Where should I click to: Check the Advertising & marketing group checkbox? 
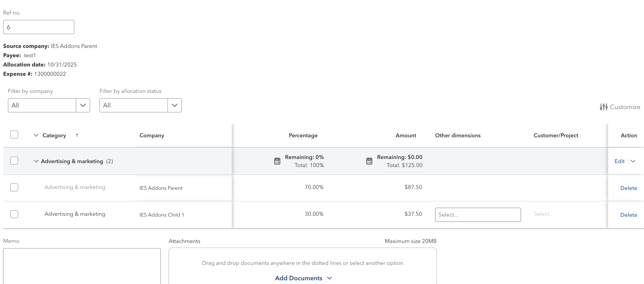pyautogui.click(x=14, y=161)
